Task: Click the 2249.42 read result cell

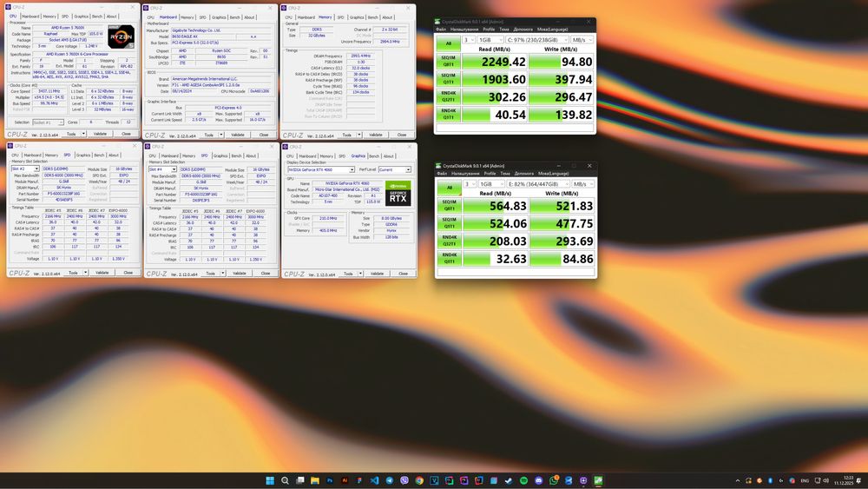Action: 495,62
